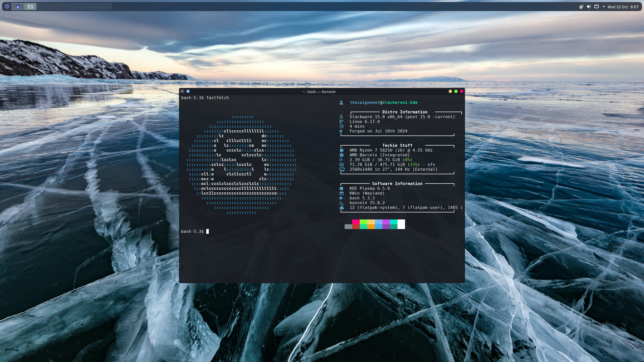Viewport: 644px width, 362px height.
Task: Open the volume speaker icon
Action: click(589, 7)
